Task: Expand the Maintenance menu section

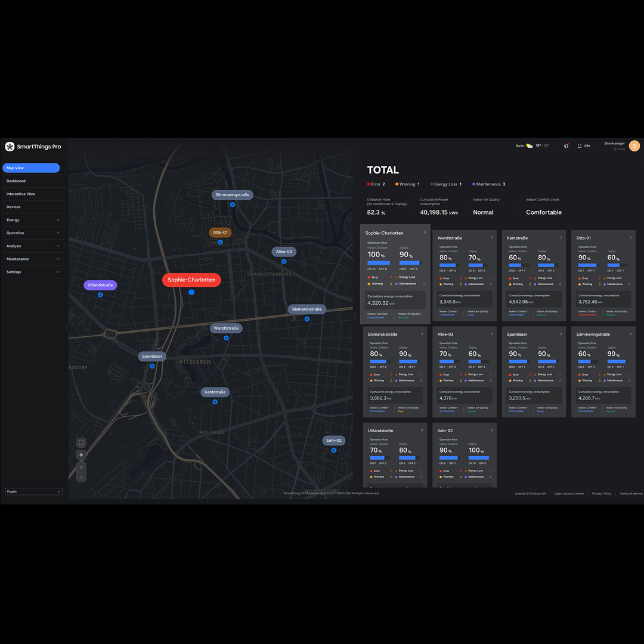Action: [32, 259]
